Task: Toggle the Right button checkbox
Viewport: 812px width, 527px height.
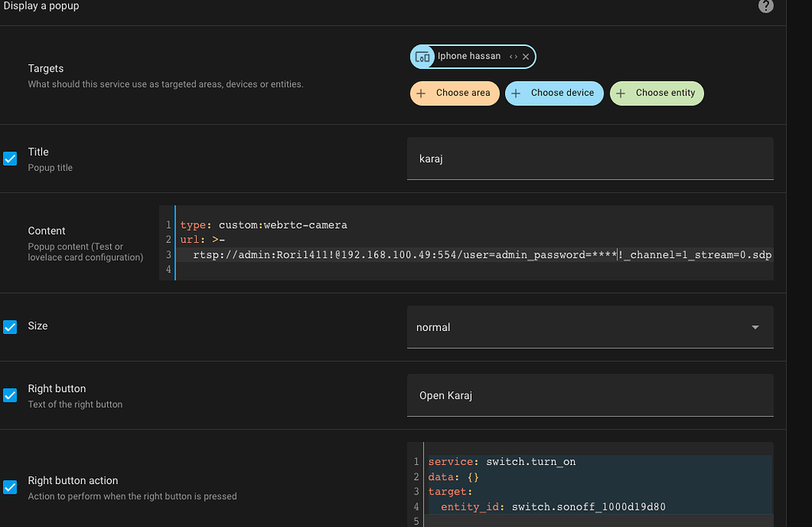Action: (x=10, y=394)
